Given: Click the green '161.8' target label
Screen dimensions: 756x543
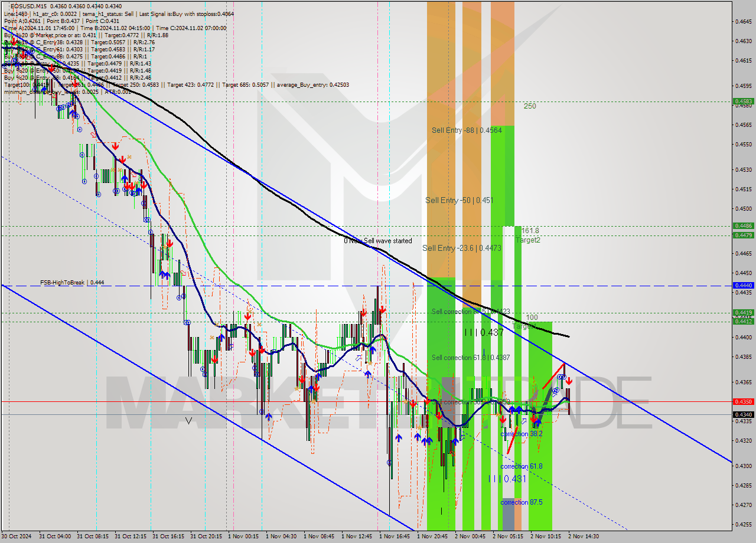Looking at the screenshot, I should tap(530, 231).
